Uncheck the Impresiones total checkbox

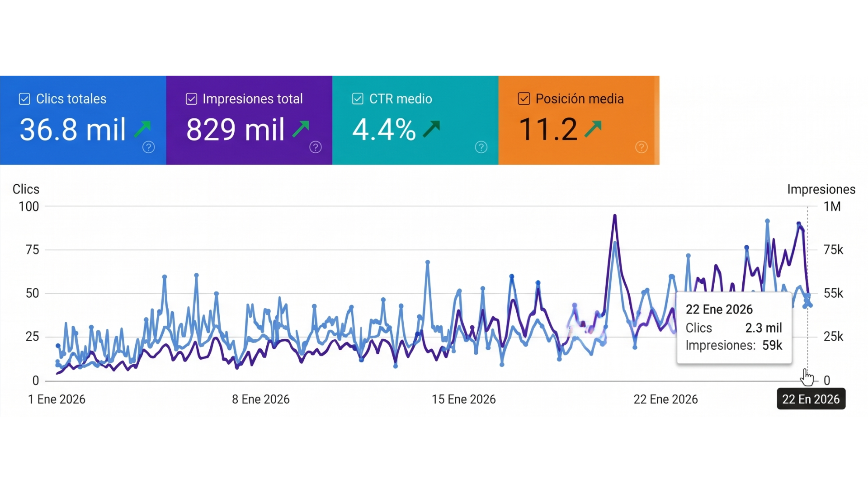click(x=191, y=99)
